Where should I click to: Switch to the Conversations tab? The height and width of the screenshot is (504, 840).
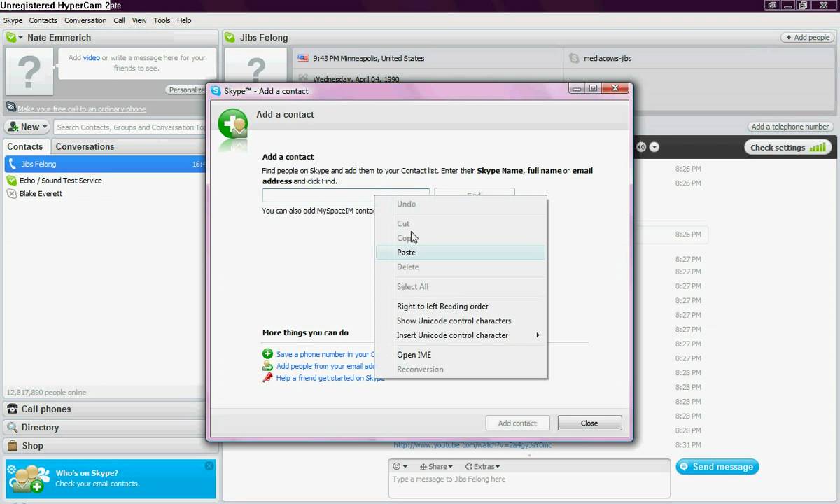point(85,146)
